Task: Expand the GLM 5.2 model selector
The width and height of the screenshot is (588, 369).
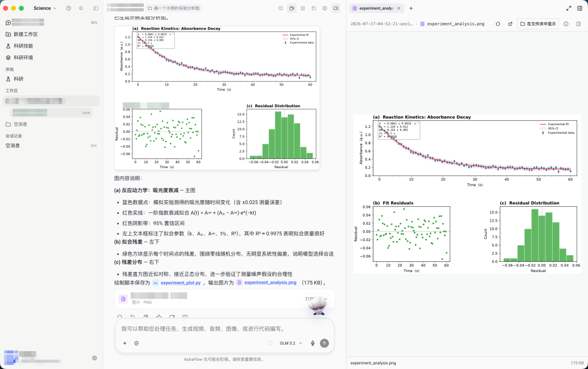Action: (x=291, y=343)
